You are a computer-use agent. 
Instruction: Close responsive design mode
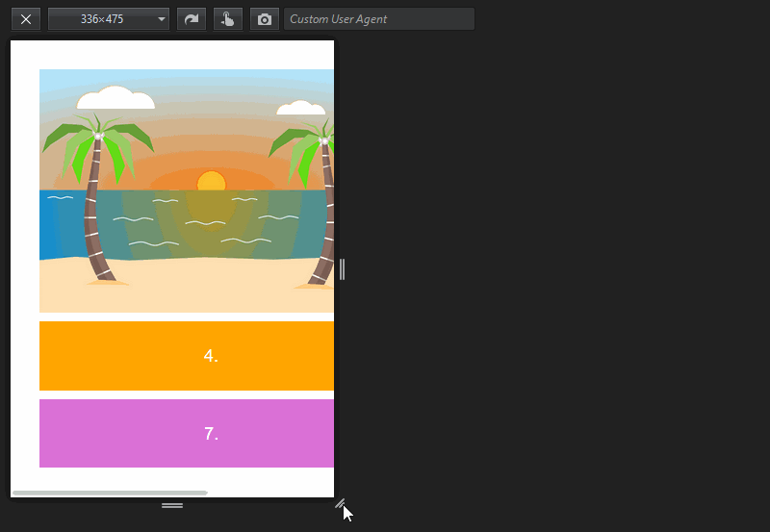(x=26, y=19)
